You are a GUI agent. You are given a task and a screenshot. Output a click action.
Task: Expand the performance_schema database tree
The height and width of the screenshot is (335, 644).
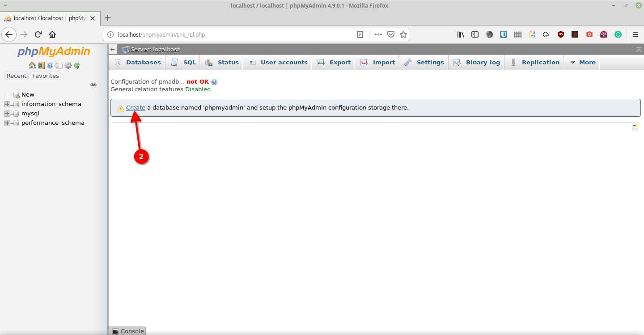point(7,123)
